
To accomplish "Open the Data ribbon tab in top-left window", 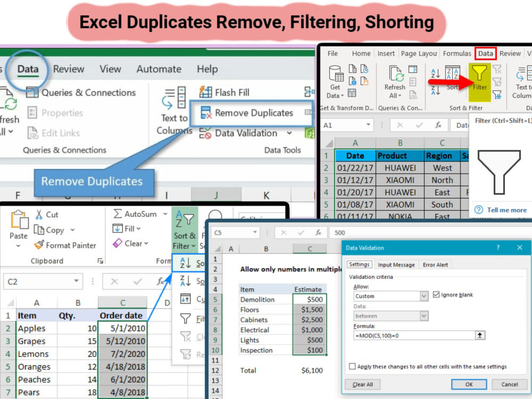I will pos(28,69).
